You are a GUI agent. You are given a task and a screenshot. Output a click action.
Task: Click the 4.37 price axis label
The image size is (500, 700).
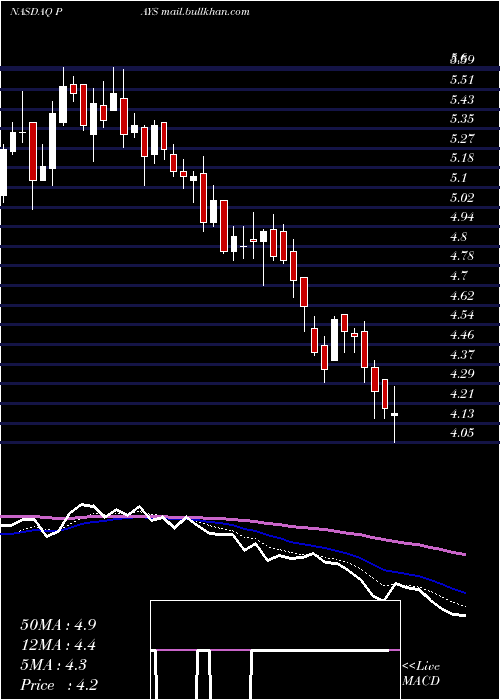click(462, 355)
